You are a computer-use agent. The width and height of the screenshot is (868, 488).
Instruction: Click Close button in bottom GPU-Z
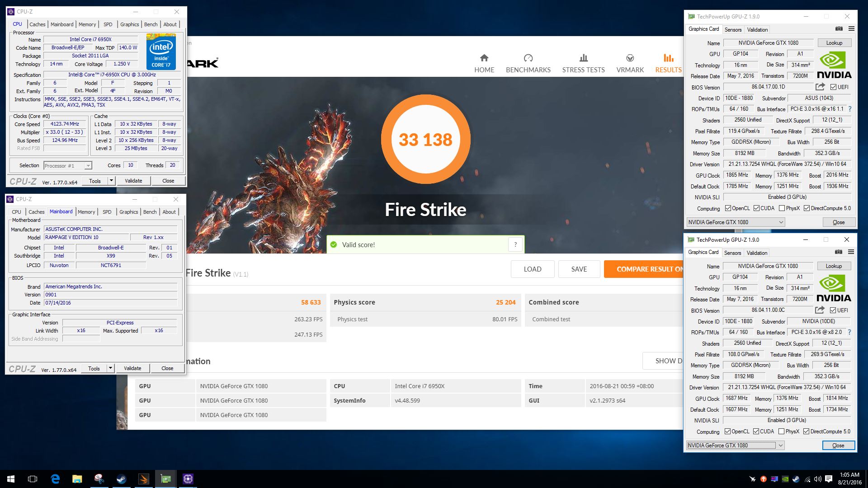pyautogui.click(x=838, y=445)
